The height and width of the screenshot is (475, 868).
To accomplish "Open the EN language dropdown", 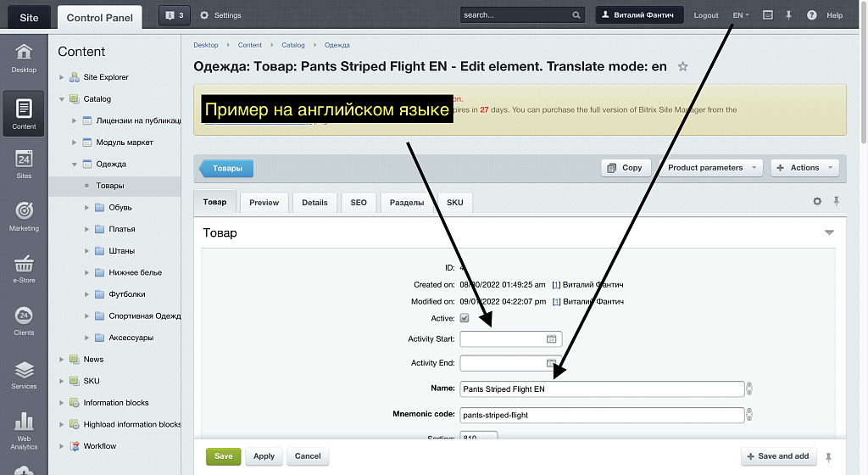I will coord(741,15).
